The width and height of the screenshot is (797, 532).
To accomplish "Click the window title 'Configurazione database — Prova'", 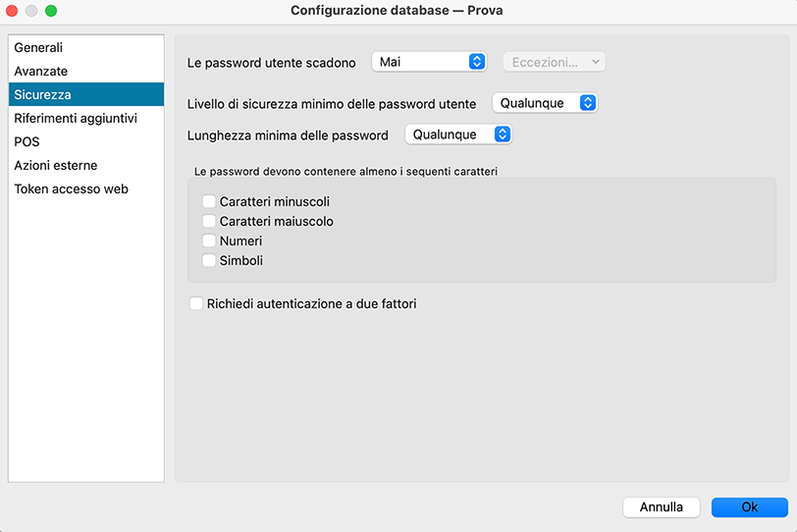I will coord(397,11).
